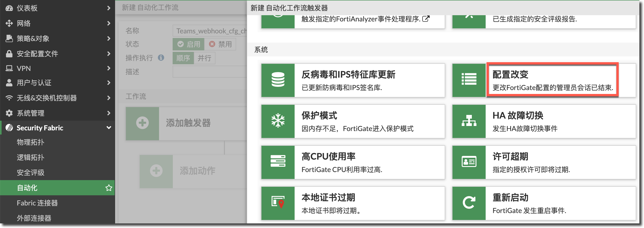Expand the 策略&对象 menu
The image size is (644, 228).
[x=108, y=38]
